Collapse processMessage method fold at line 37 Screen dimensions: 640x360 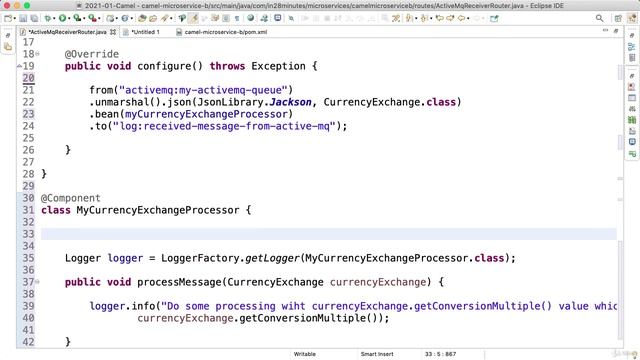tap(38, 282)
